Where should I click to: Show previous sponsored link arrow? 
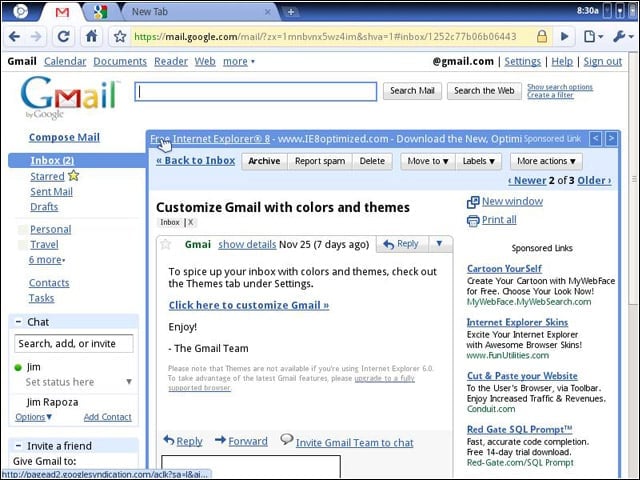596,139
